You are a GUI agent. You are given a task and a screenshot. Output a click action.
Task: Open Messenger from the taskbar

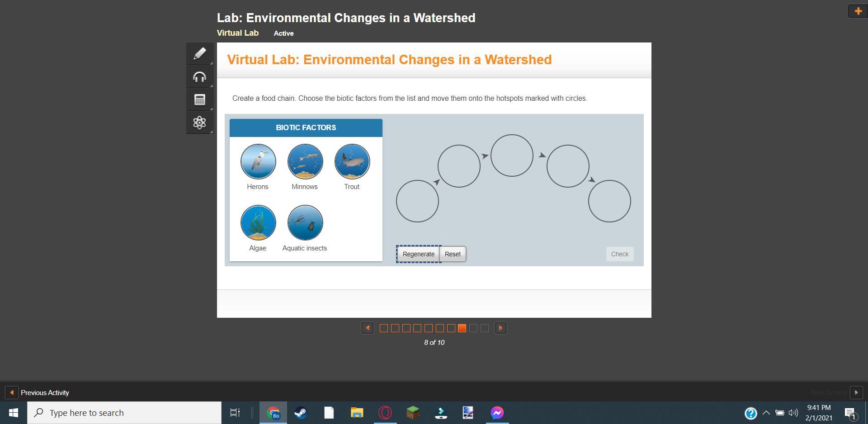497,413
